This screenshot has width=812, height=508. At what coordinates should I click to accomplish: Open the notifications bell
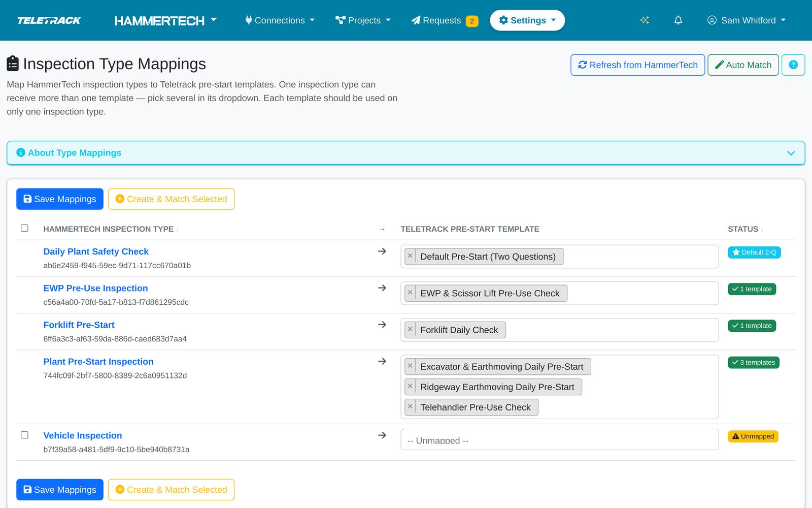click(678, 20)
